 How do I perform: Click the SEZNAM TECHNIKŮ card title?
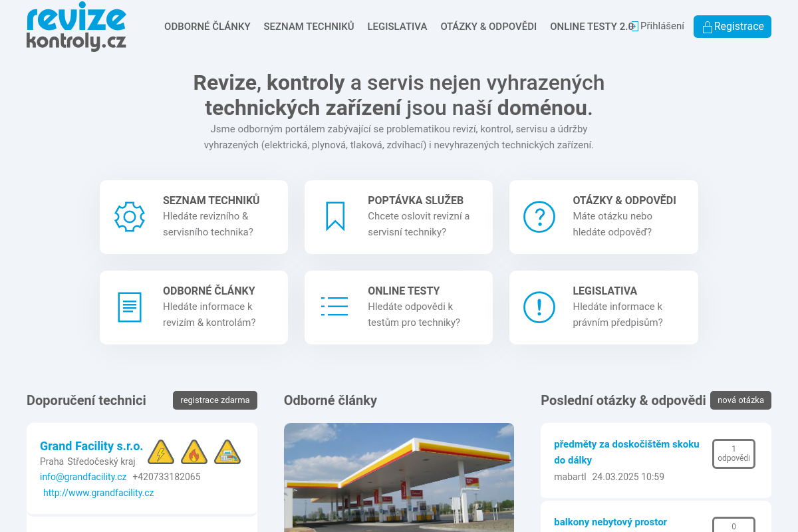point(211,200)
